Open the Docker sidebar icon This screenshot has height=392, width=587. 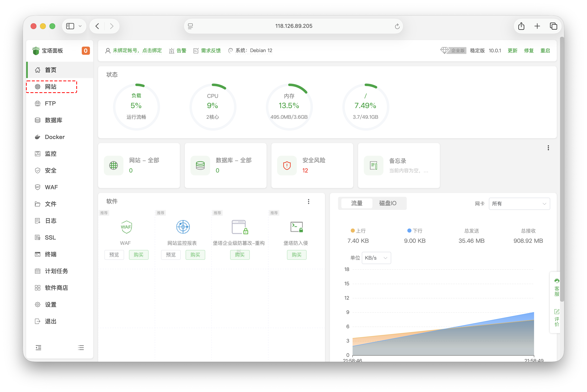37,137
